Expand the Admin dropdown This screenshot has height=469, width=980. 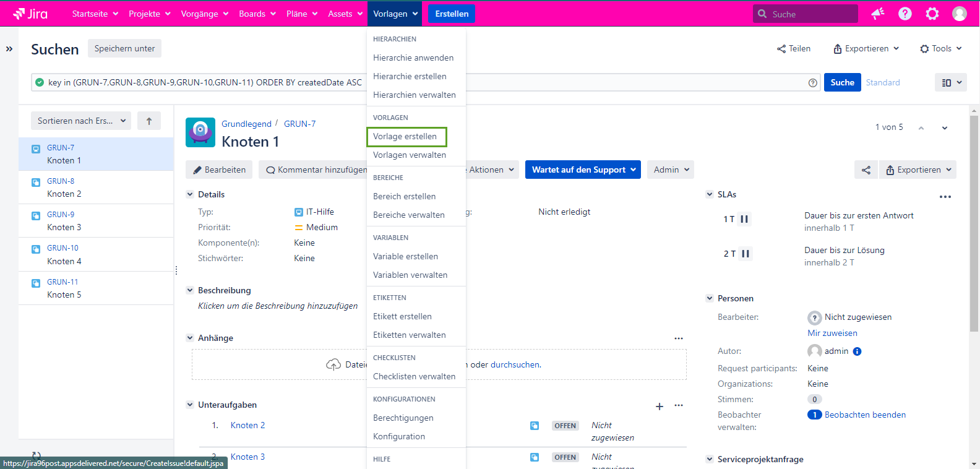(671, 170)
